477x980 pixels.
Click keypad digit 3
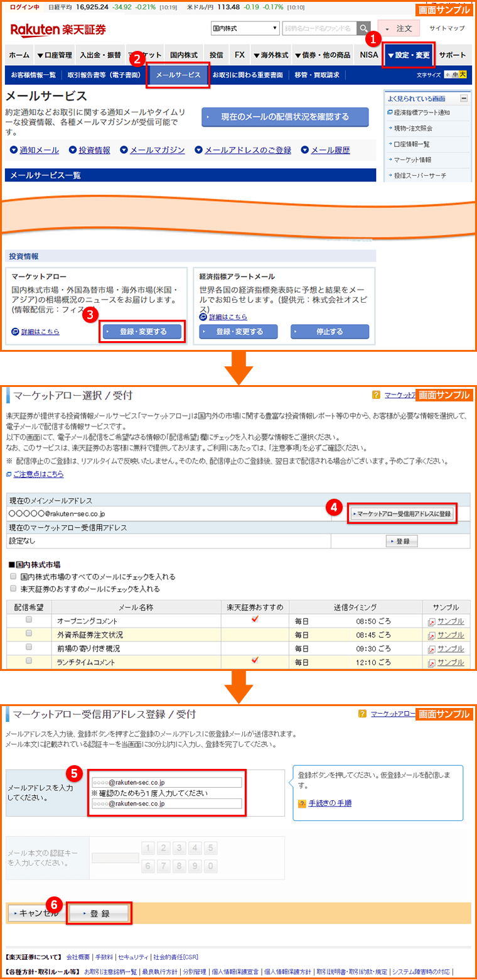point(180,848)
